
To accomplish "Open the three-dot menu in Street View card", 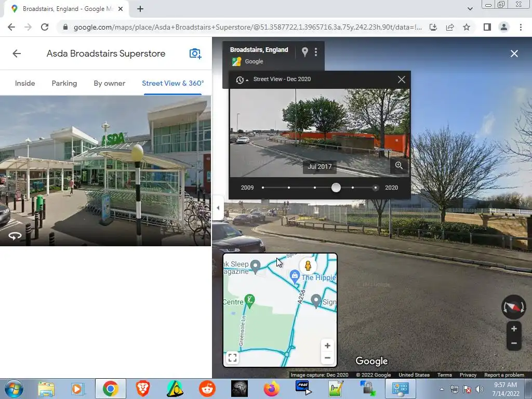I will click(x=316, y=52).
